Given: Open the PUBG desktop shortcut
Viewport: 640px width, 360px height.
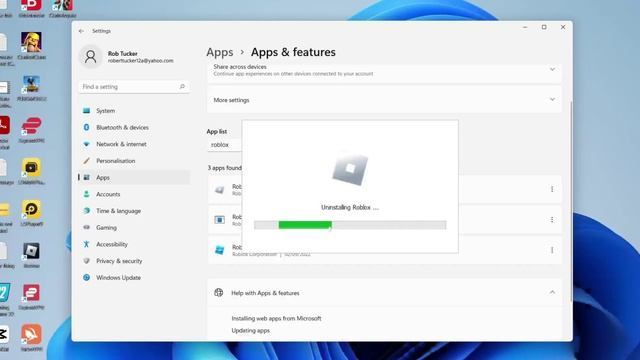Looking at the screenshot, I should [31, 87].
